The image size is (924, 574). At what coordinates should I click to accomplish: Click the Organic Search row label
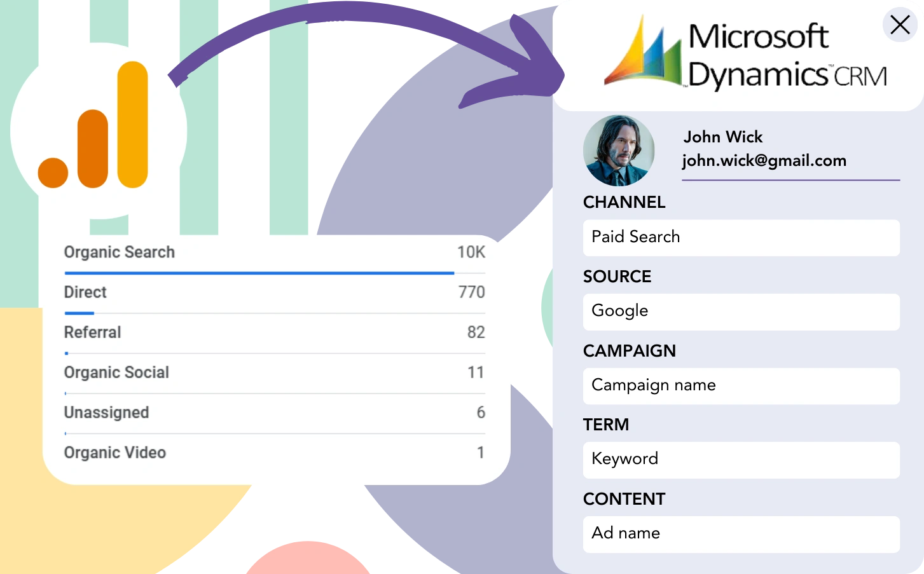(x=119, y=252)
